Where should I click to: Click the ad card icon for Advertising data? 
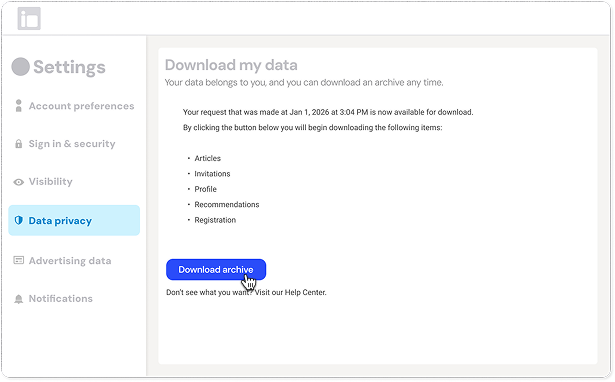coord(18,260)
